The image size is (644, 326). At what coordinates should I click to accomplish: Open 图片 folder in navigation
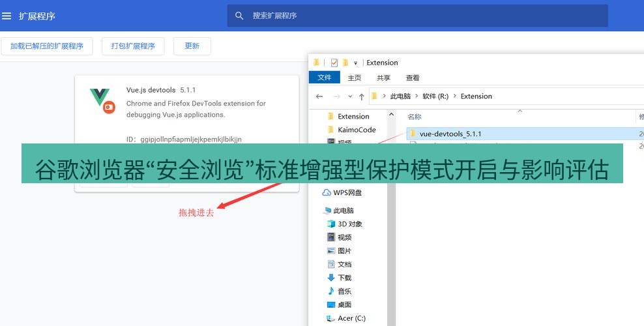coord(345,251)
